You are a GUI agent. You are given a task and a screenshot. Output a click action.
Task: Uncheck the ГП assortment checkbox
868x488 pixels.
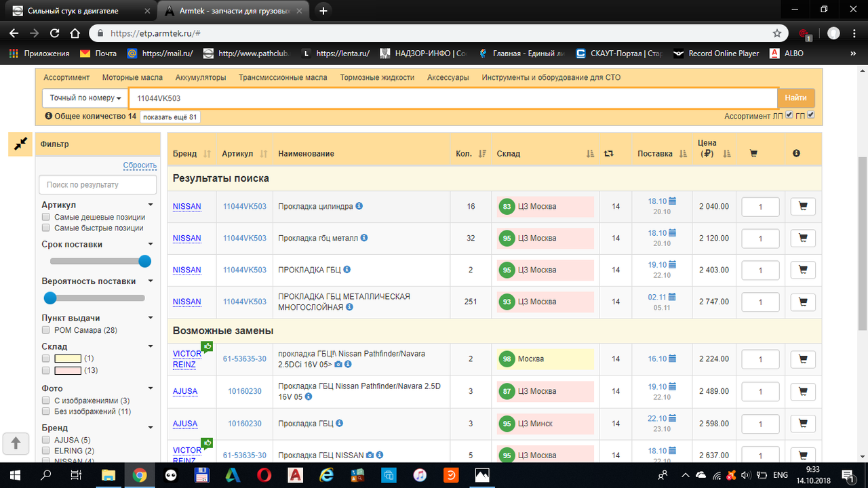(x=810, y=115)
